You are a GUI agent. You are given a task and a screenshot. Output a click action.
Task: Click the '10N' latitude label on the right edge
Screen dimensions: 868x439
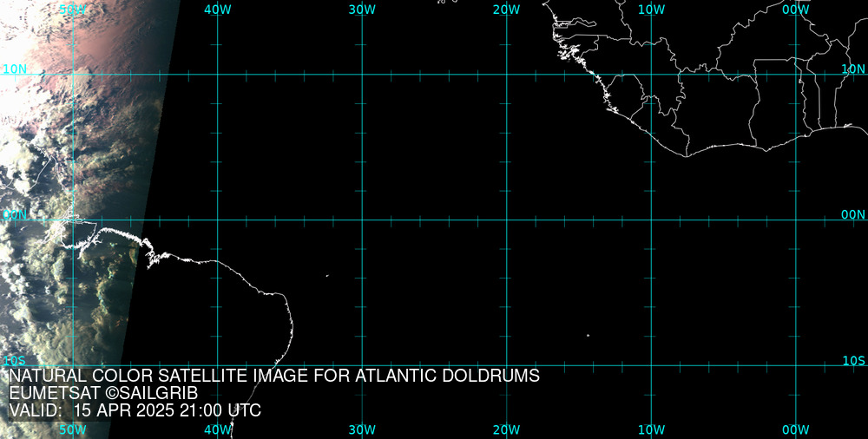click(853, 69)
